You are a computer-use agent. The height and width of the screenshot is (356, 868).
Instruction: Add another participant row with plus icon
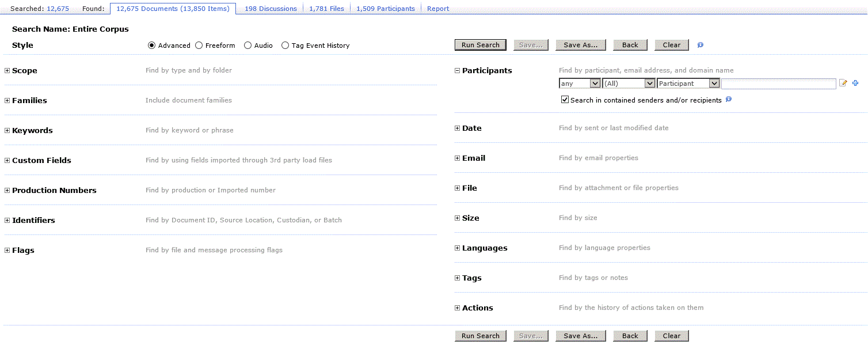[855, 84]
